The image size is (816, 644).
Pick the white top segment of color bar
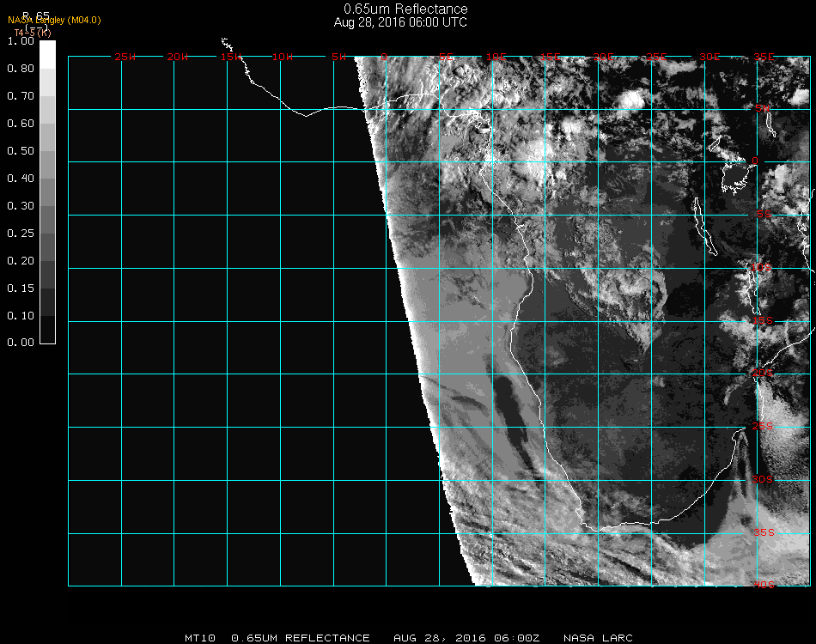click(x=47, y=55)
